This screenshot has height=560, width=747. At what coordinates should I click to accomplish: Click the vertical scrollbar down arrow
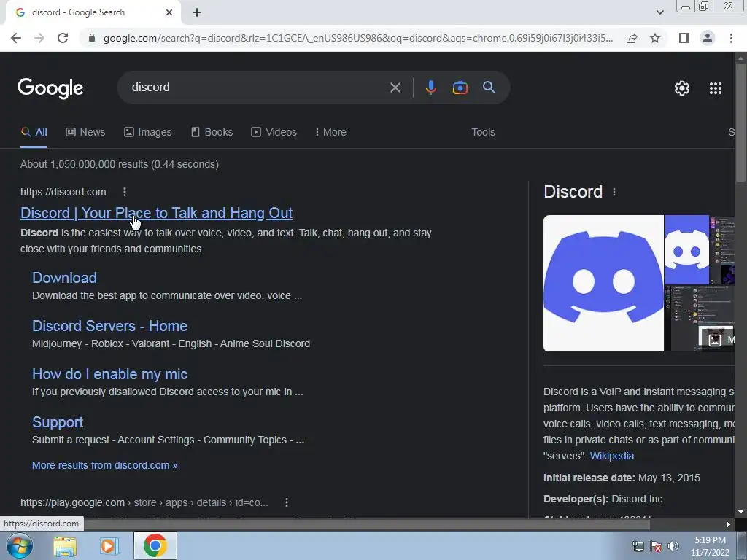pos(740,513)
